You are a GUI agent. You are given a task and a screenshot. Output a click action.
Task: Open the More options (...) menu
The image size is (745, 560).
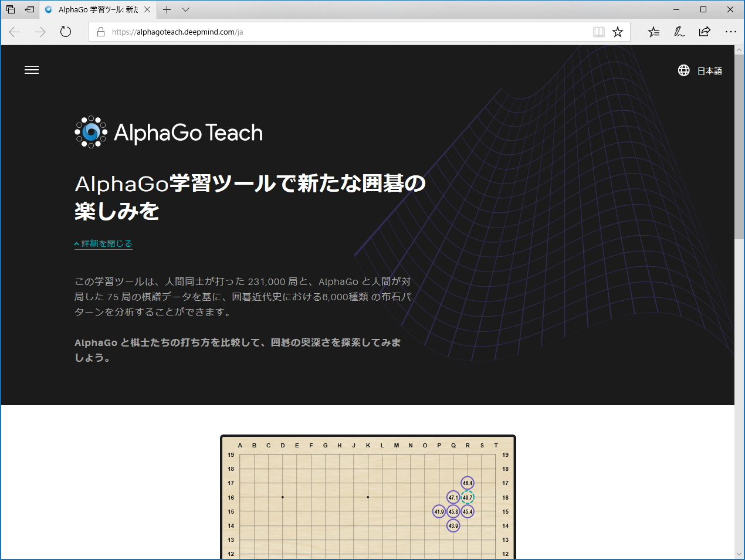tap(730, 32)
